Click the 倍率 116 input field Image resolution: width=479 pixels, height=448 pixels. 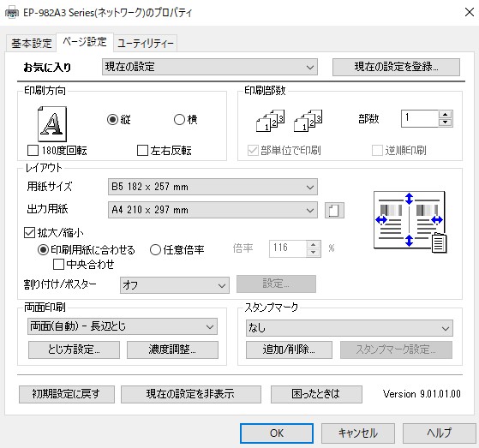point(288,248)
